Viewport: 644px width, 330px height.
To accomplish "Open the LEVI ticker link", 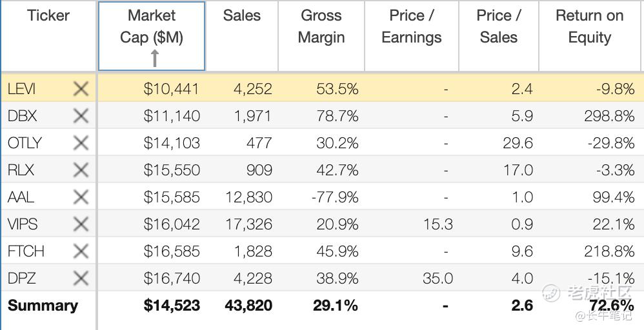I will tap(22, 89).
